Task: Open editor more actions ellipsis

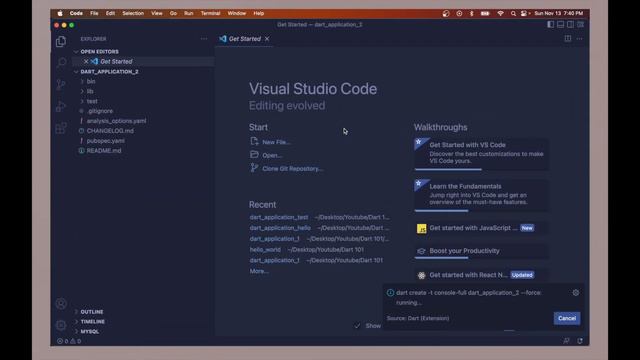Action: (580, 39)
